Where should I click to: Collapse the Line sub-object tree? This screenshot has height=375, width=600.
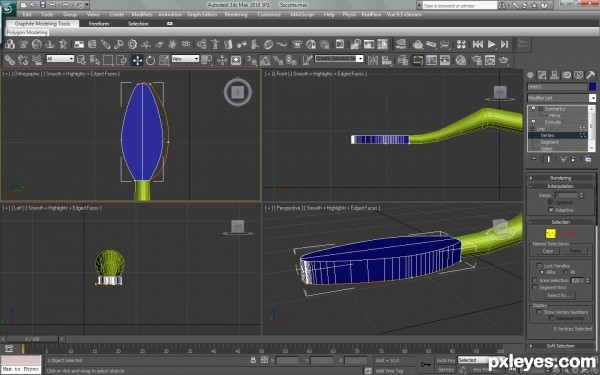pyautogui.click(x=532, y=129)
